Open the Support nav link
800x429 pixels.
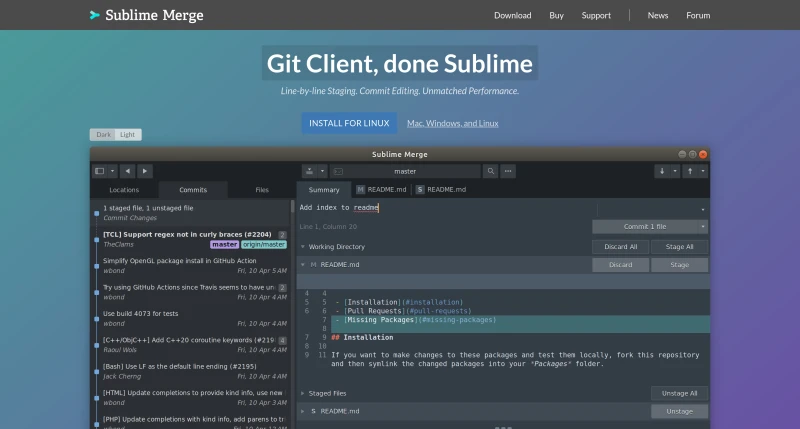[x=596, y=15]
